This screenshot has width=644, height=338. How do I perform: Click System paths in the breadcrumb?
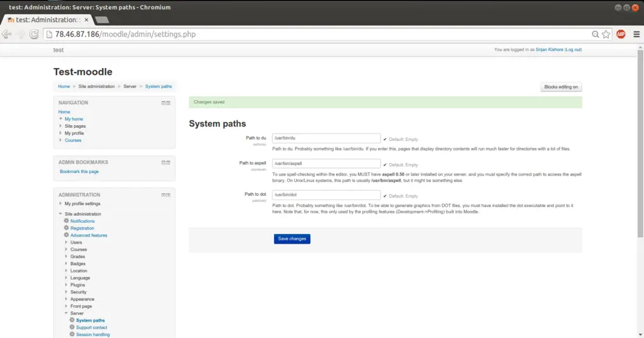(158, 86)
